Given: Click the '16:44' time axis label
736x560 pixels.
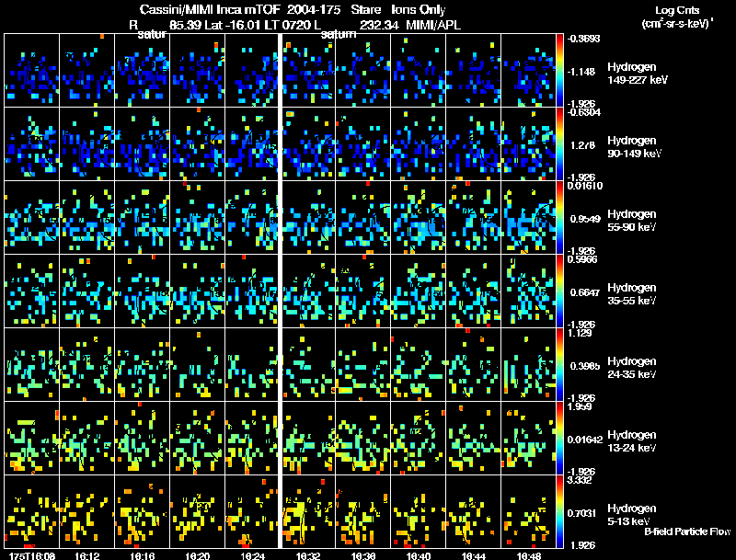Looking at the screenshot, I should coord(473,555).
